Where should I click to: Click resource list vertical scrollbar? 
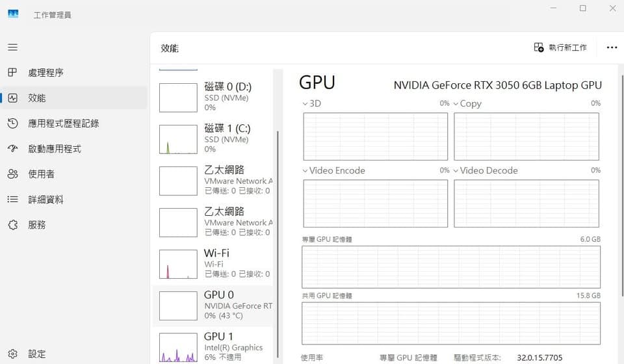[x=278, y=244]
